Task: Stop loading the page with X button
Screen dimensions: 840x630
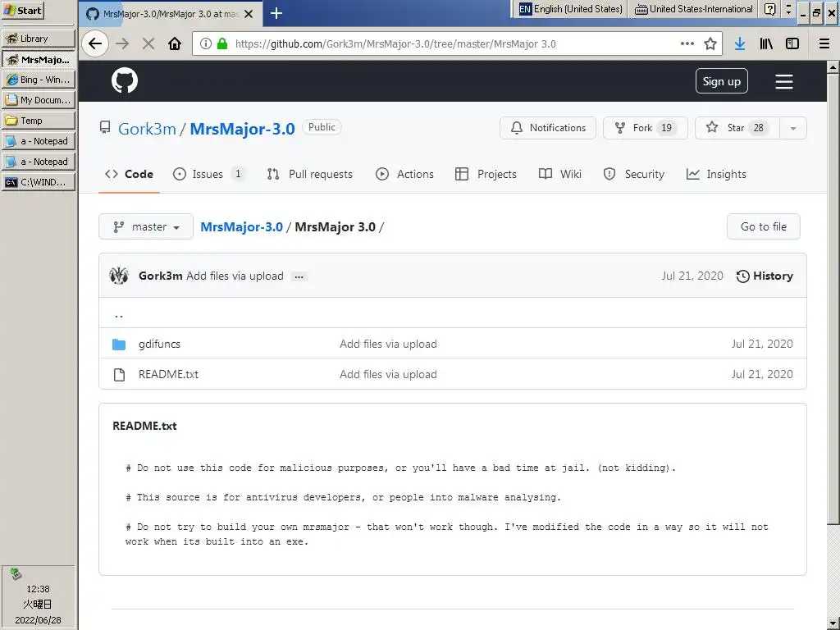Action: 148,43
